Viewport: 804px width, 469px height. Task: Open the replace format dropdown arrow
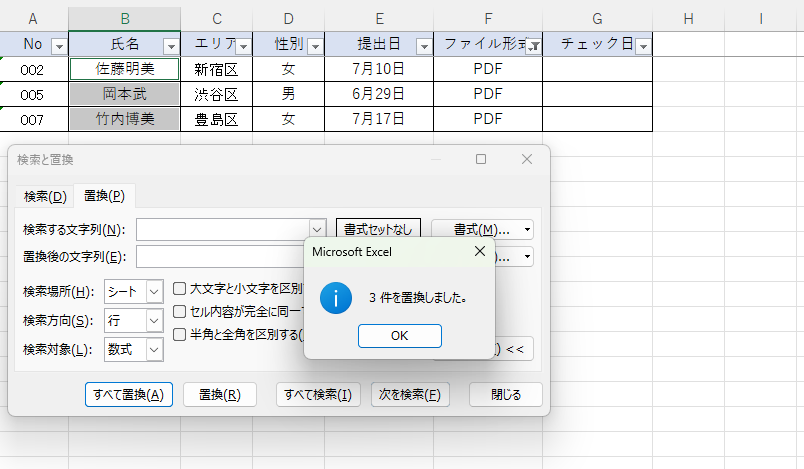coord(527,256)
